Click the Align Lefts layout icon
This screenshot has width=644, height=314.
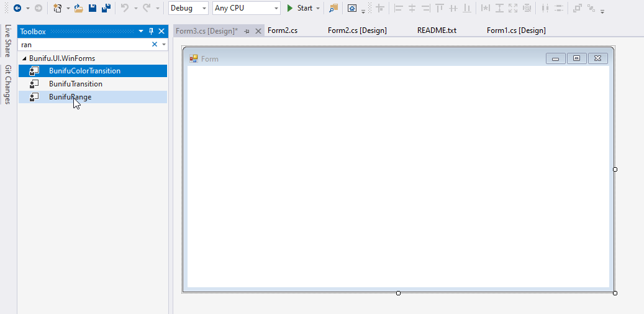399,8
